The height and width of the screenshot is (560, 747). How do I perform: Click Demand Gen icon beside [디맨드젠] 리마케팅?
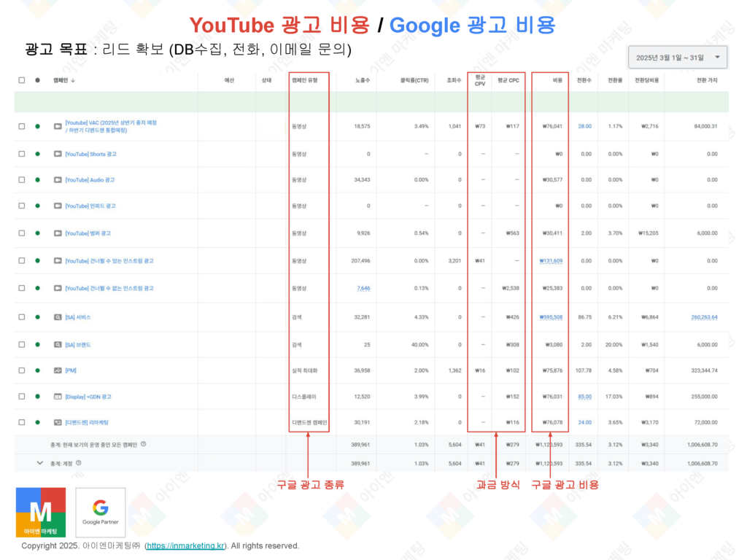point(58,422)
